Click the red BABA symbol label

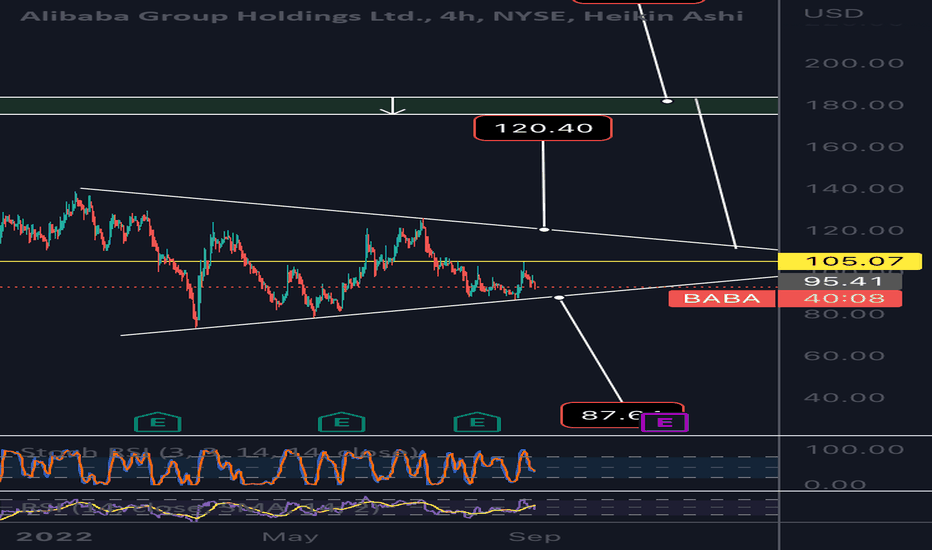point(722,298)
